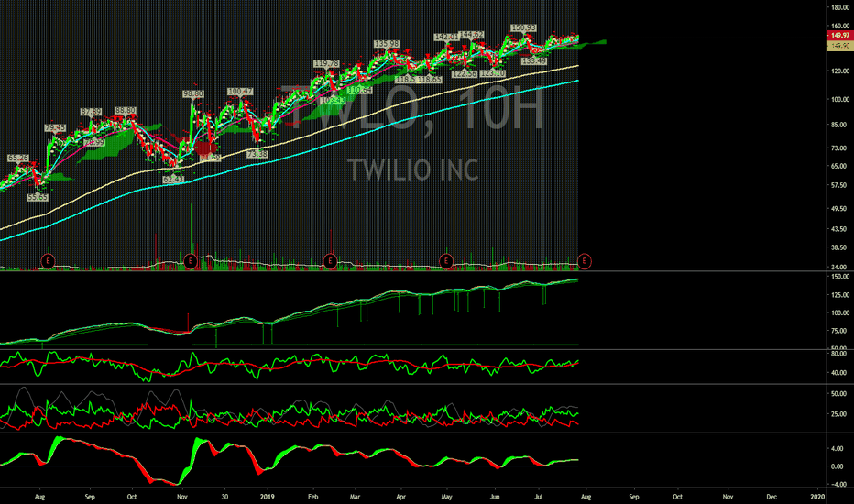The height and width of the screenshot is (504, 854).
Task: Click the 55.85 low pivot label
Action: 38,197
